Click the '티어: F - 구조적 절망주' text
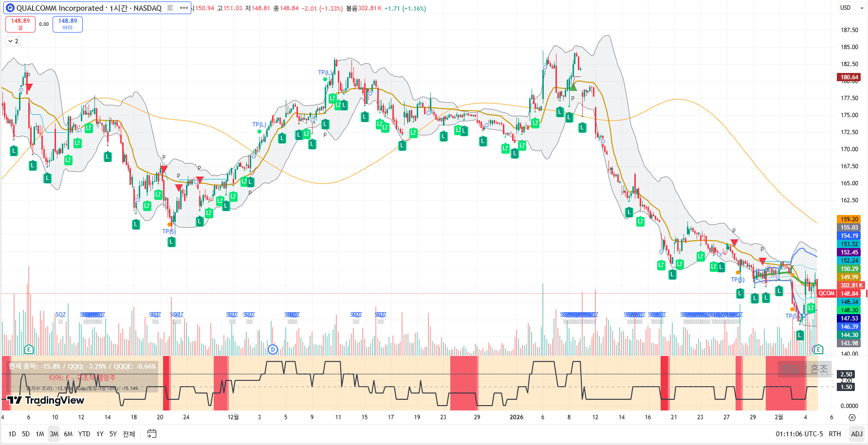868x445 pixels. tap(82, 377)
